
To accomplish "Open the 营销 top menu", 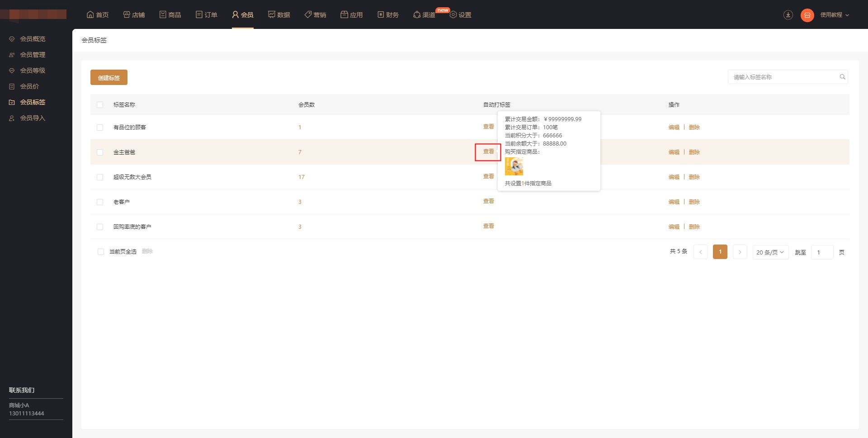I will [315, 15].
